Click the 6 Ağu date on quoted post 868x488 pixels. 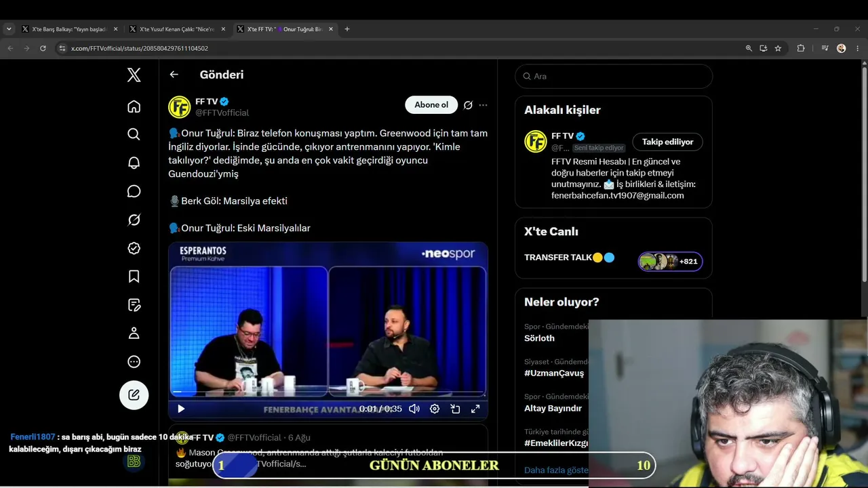coord(299,438)
